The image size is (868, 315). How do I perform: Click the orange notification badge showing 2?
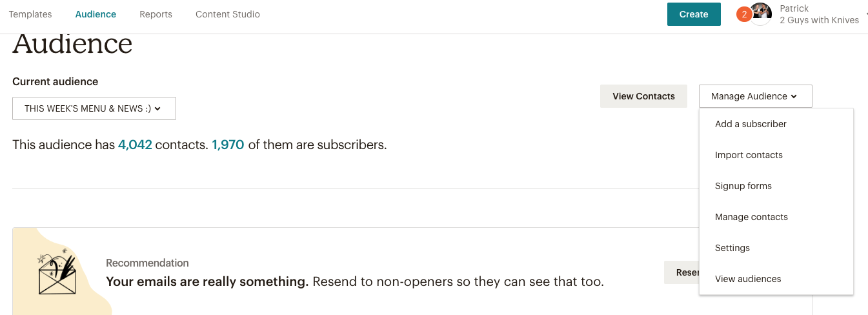click(x=743, y=14)
